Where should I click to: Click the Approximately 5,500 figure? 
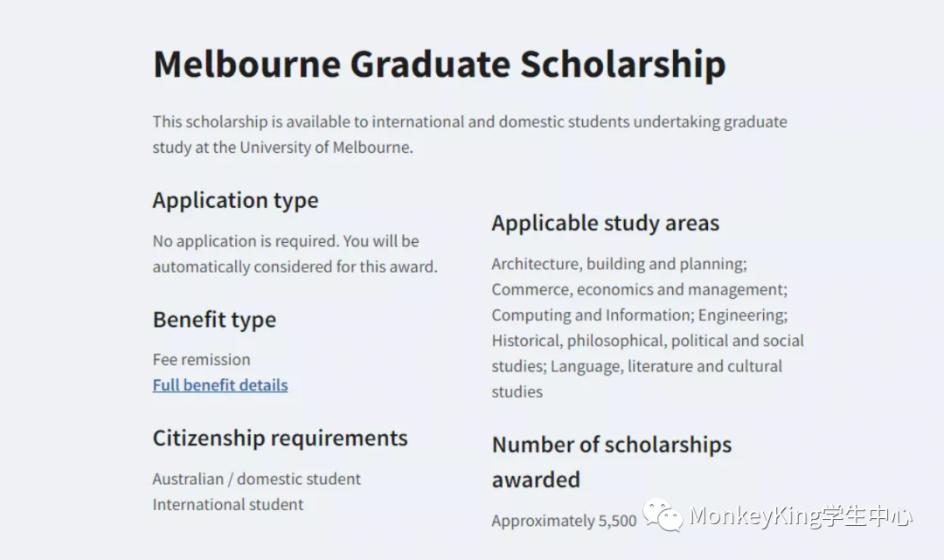click(x=564, y=521)
